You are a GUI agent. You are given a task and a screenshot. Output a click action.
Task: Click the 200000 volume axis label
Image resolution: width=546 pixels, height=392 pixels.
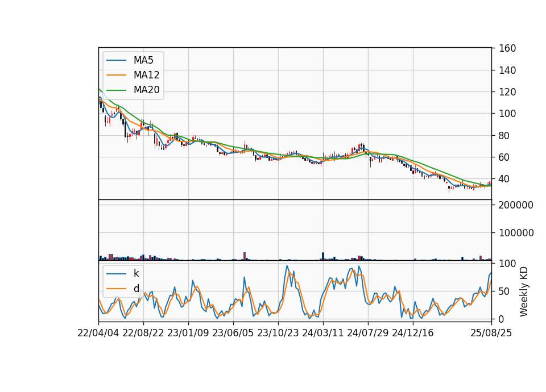tap(516, 205)
